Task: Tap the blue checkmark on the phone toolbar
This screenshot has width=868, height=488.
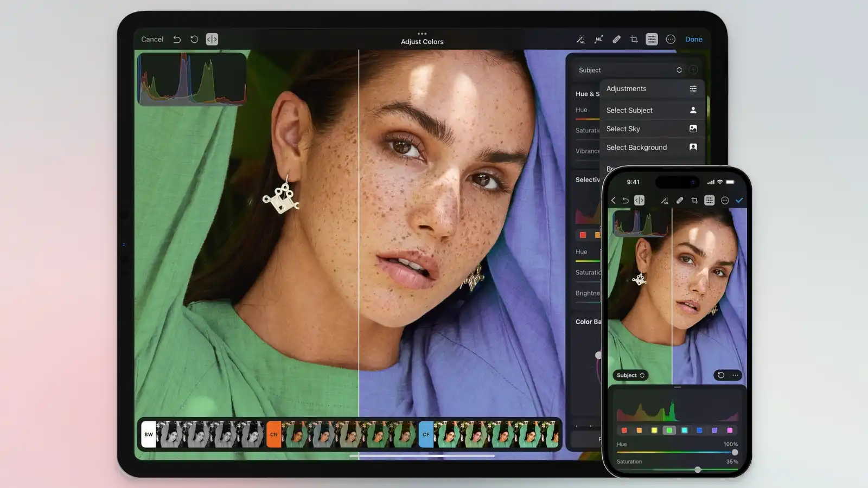Action: (x=739, y=200)
